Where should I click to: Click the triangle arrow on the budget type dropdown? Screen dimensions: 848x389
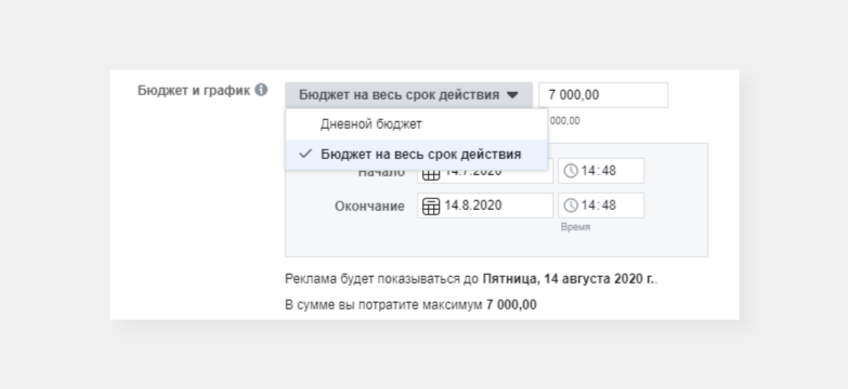click(x=513, y=95)
